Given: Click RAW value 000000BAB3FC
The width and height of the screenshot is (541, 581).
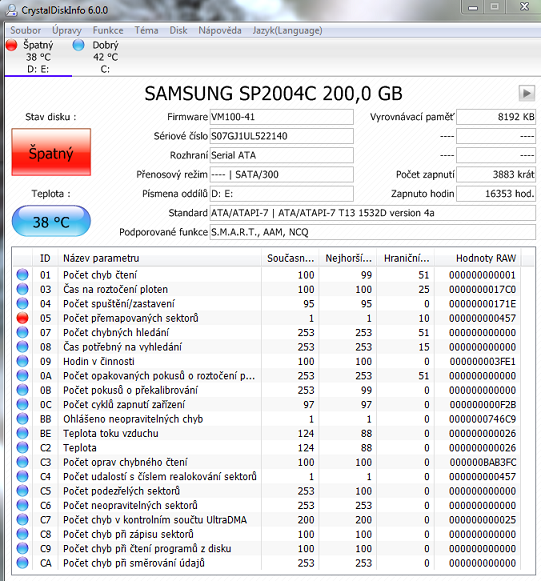Looking at the screenshot, I should click(x=483, y=462).
